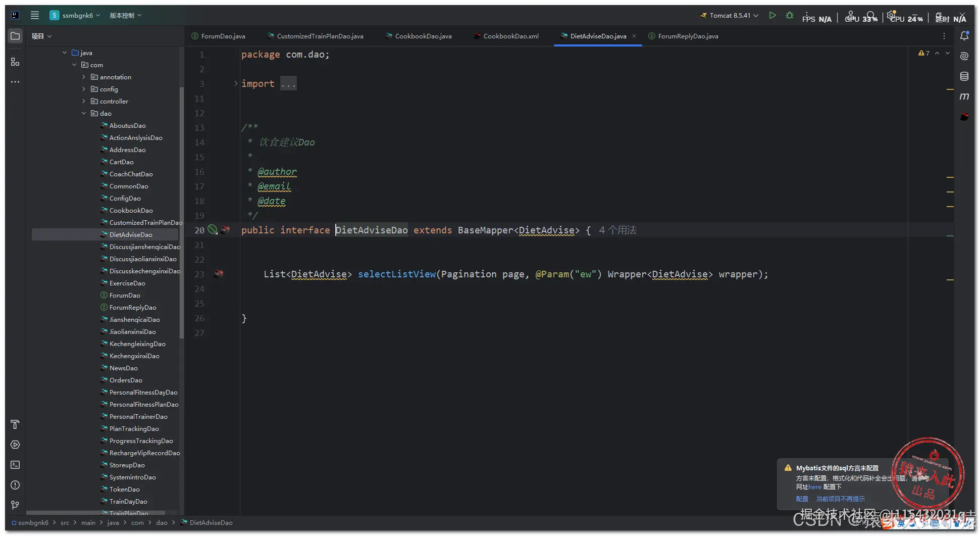The height and width of the screenshot is (536, 980).
Task: Collapse the dao folder in tree
Action: tap(84, 113)
